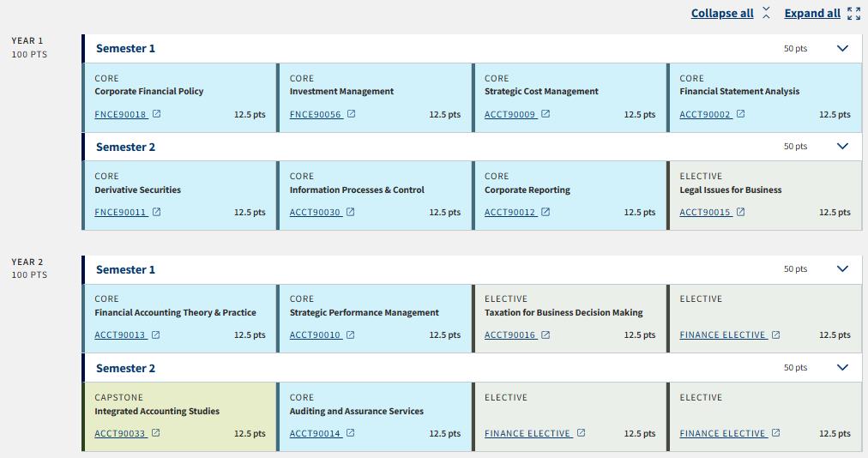Click the Expand all arrows icon
Image resolution: width=868 pixels, height=458 pixels.
click(x=854, y=13)
